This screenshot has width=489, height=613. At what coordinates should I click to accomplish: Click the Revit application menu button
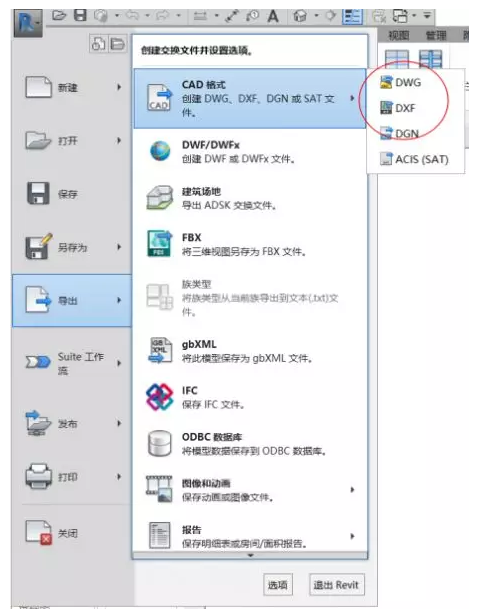pos(28,23)
